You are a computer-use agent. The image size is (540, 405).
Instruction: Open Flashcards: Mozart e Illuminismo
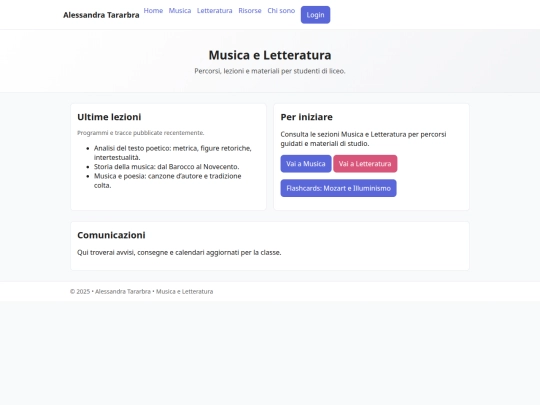click(339, 188)
